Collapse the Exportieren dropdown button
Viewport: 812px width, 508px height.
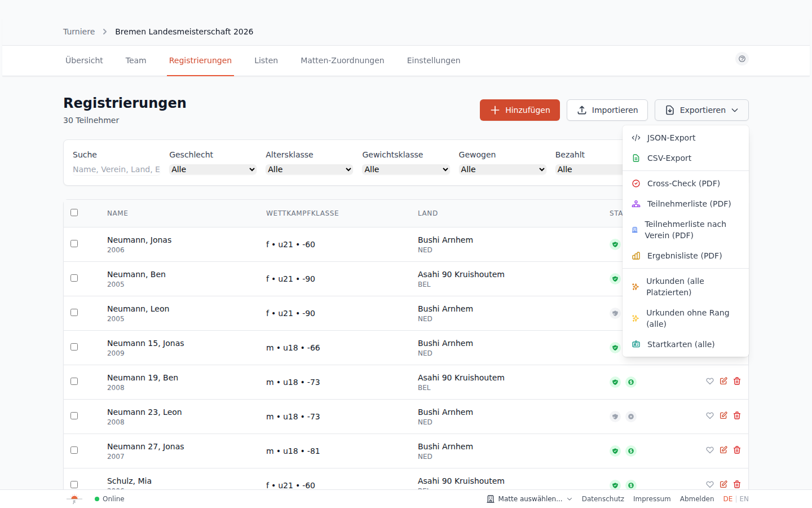coord(701,110)
